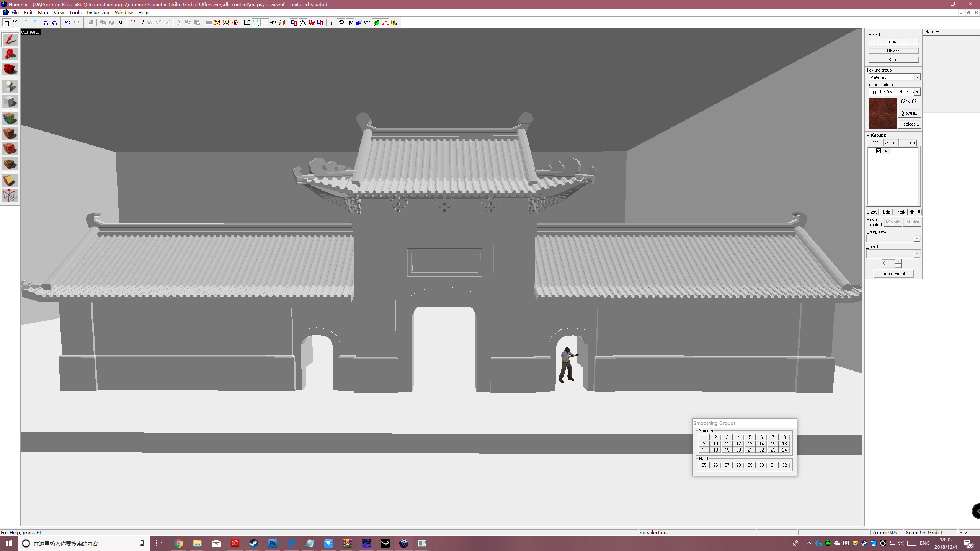Image resolution: width=980 pixels, height=551 pixels.
Task: Switch to the Auto visgroups tab
Action: pyautogui.click(x=890, y=142)
